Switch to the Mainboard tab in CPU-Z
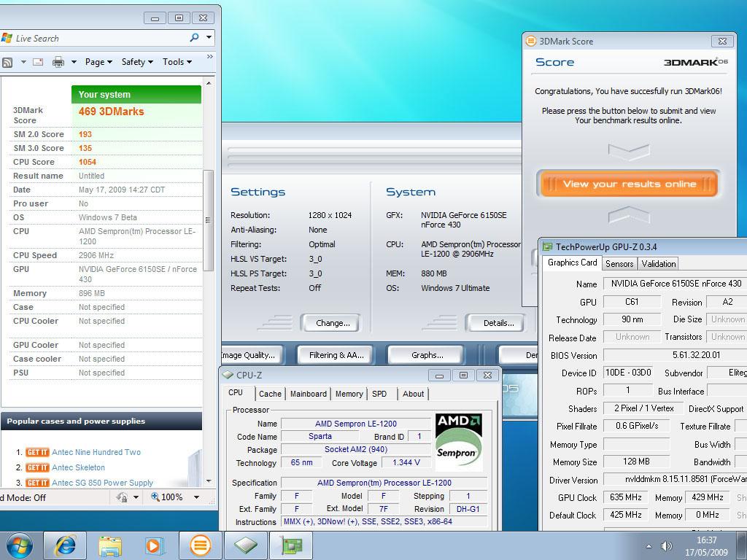The image size is (747, 560). (x=309, y=394)
